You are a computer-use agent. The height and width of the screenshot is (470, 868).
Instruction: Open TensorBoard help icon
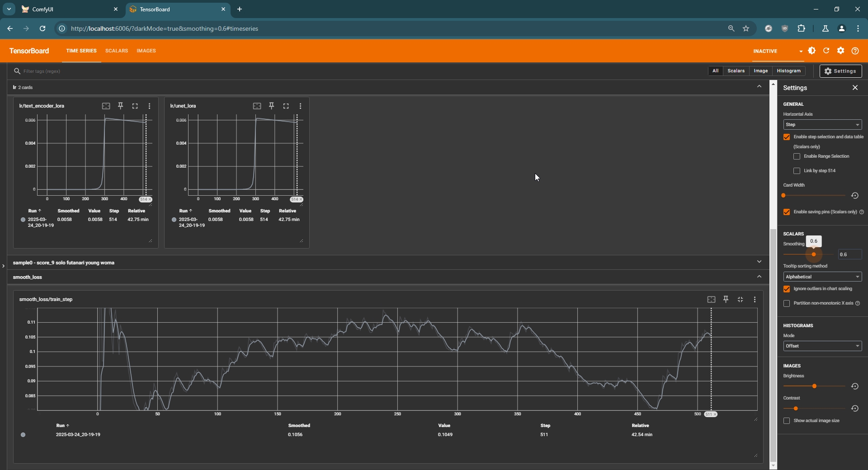pyautogui.click(x=855, y=51)
